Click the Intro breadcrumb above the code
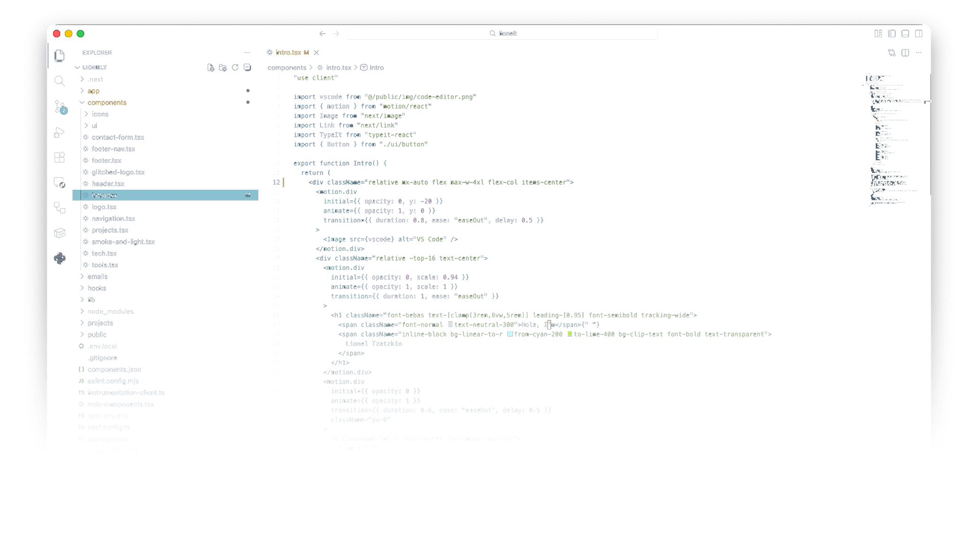 coord(377,67)
